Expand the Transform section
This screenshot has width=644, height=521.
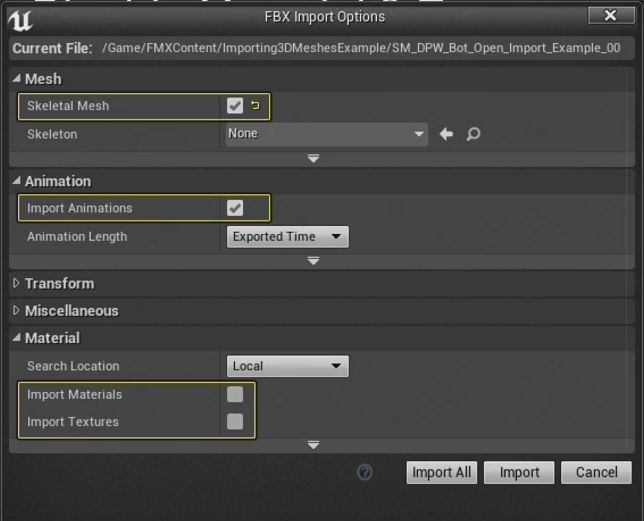coord(16,283)
